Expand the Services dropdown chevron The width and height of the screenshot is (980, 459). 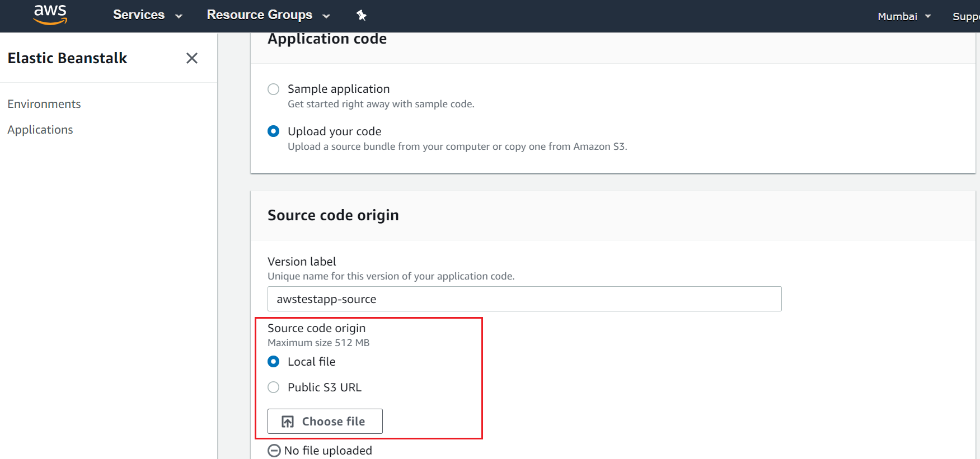pos(179,16)
